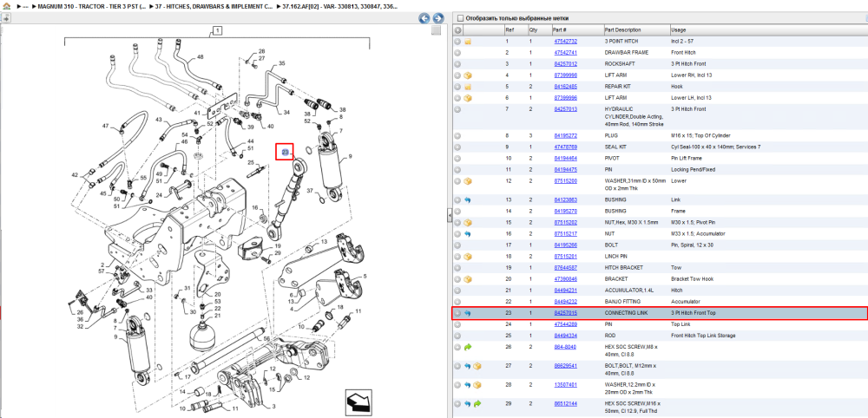The width and height of the screenshot is (868, 418).
Task: Open part number link 84494334
Action: [x=565, y=336]
